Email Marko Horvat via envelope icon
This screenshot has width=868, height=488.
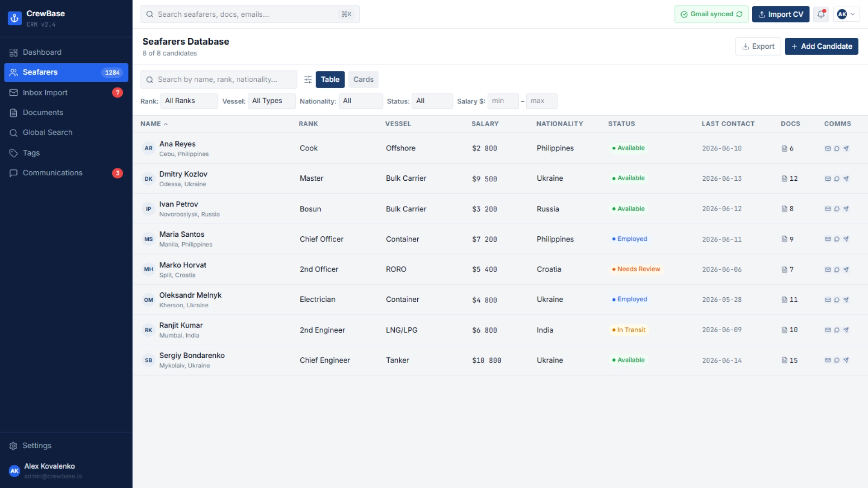828,269
